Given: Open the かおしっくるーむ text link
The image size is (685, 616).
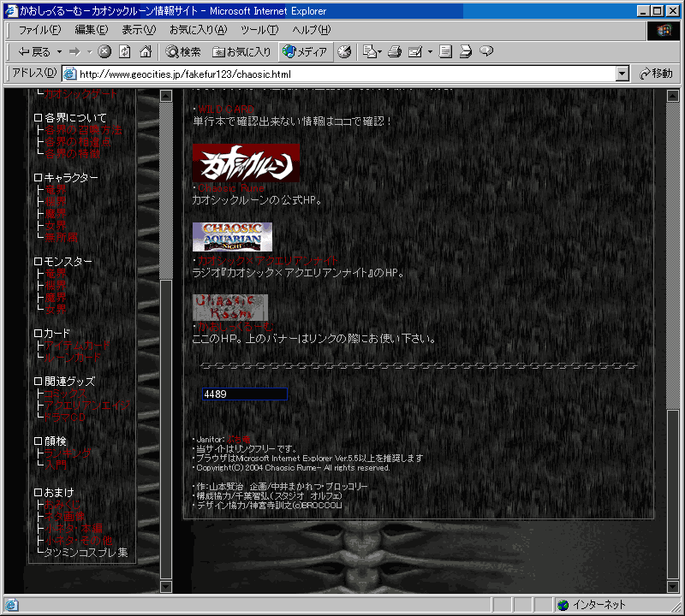Looking at the screenshot, I should (x=235, y=327).
